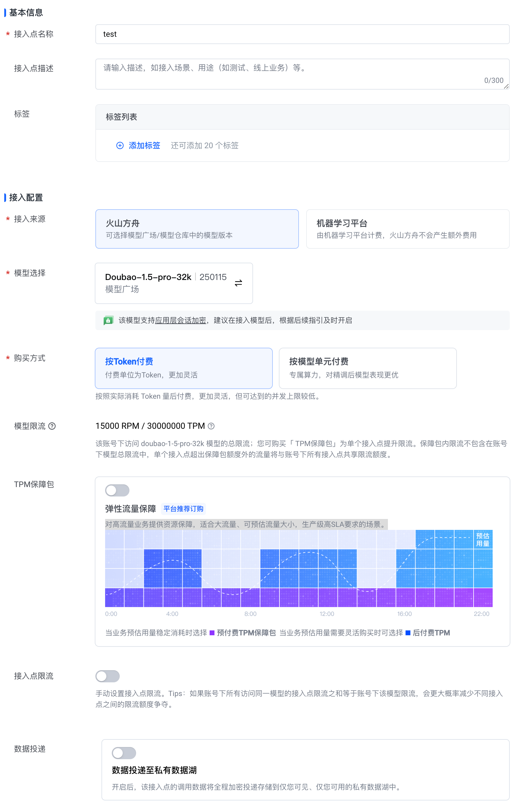The width and height of the screenshot is (531, 812).
Task: Enable 数据投递至私有数据湖 toggle
Action: tap(124, 753)
